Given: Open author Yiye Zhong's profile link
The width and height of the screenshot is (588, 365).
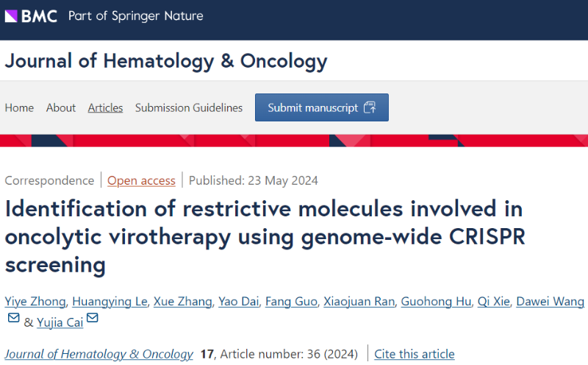Looking at the screenshot, I should pos(35,302).
